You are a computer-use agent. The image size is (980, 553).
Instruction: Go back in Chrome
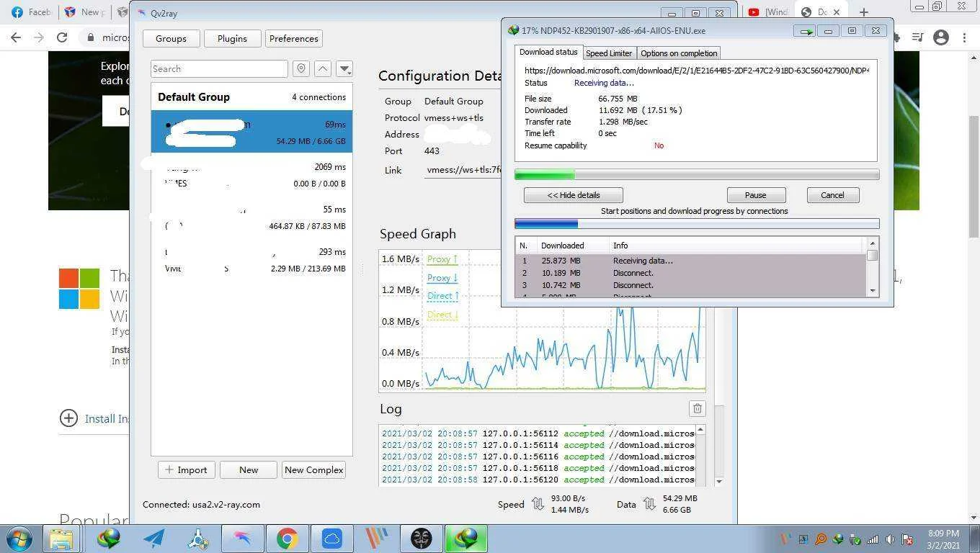click(16, 37)
